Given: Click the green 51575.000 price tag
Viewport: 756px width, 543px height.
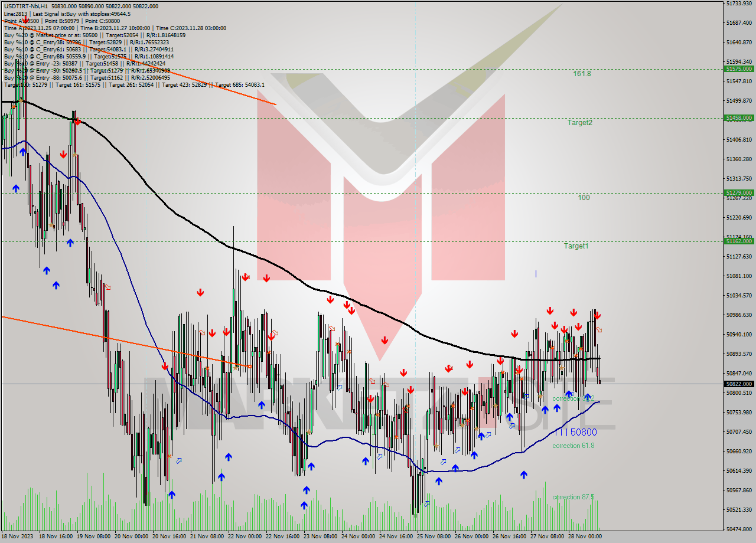Looking at the screenshot, I should [738, 69].
